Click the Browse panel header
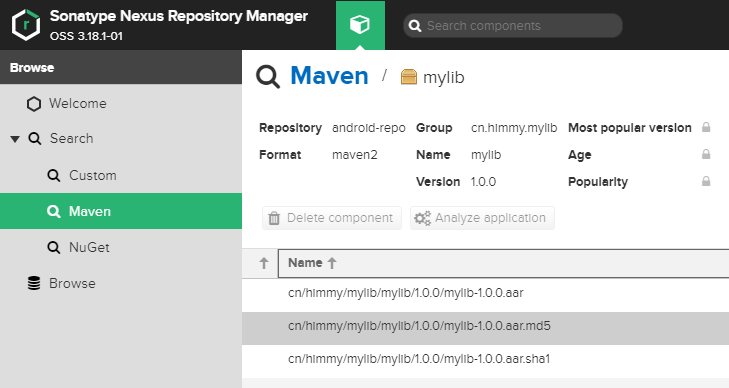729x388 pixels. (x=121, y=67)
